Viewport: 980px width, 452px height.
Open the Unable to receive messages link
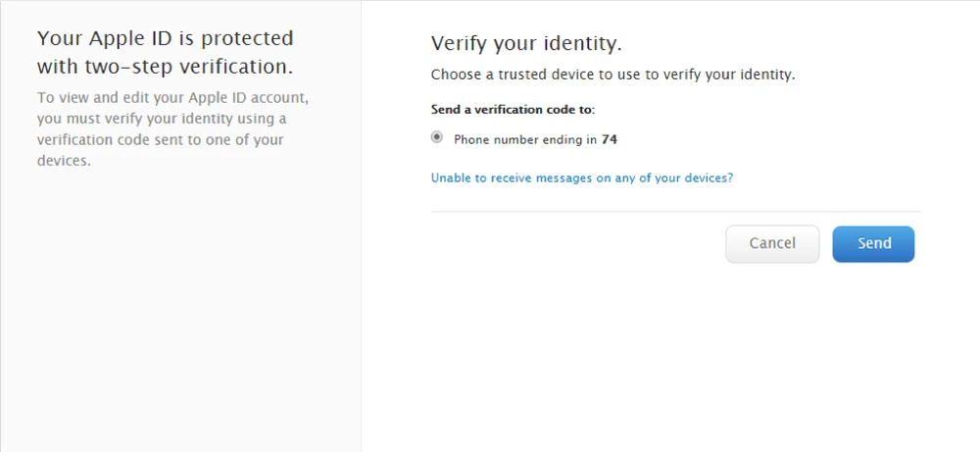582,178
